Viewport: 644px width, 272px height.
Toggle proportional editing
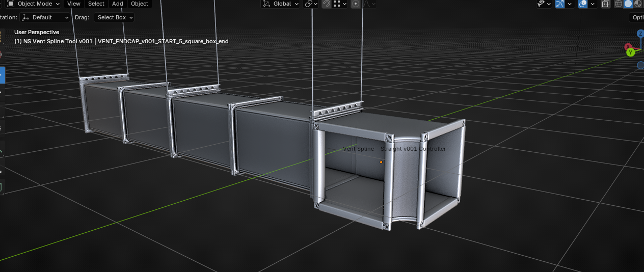(x=356, y=4)
